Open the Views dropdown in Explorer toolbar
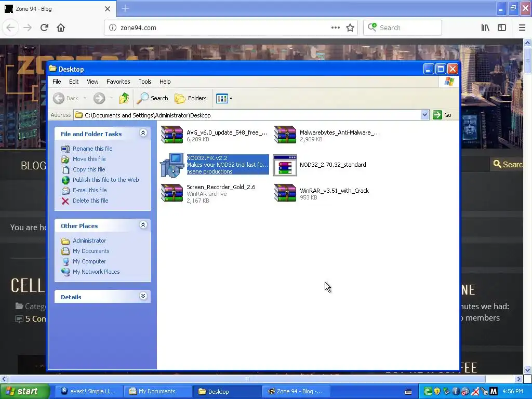The height and width of the screenshot is (399, 532). (x=224, y=98)
